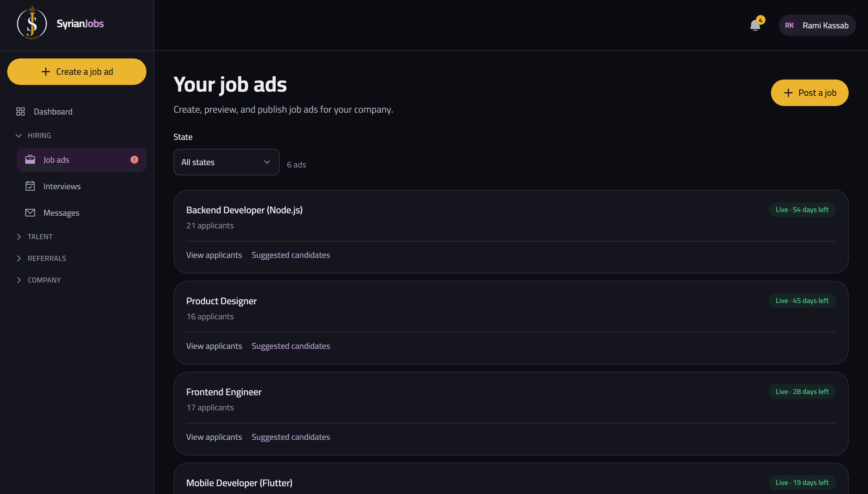Click Mobile Developer (Flutter) job title

pos(239,483)
